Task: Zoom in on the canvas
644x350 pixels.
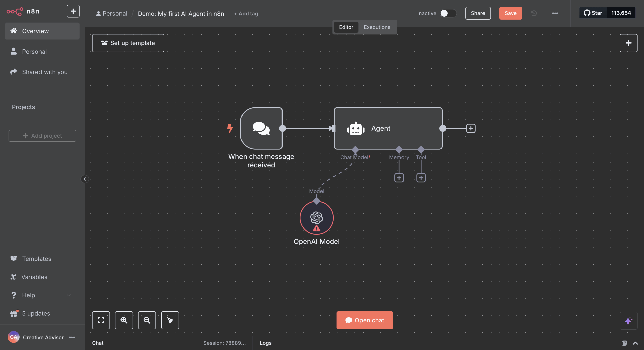Action: (124, 320)
